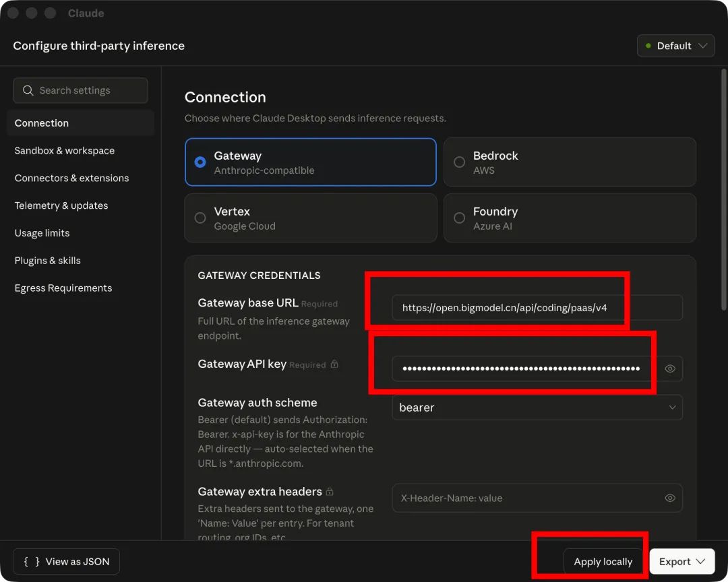728x582 pixels.
Task: Click the Gateway base URL field
Action: coord(537,308)
